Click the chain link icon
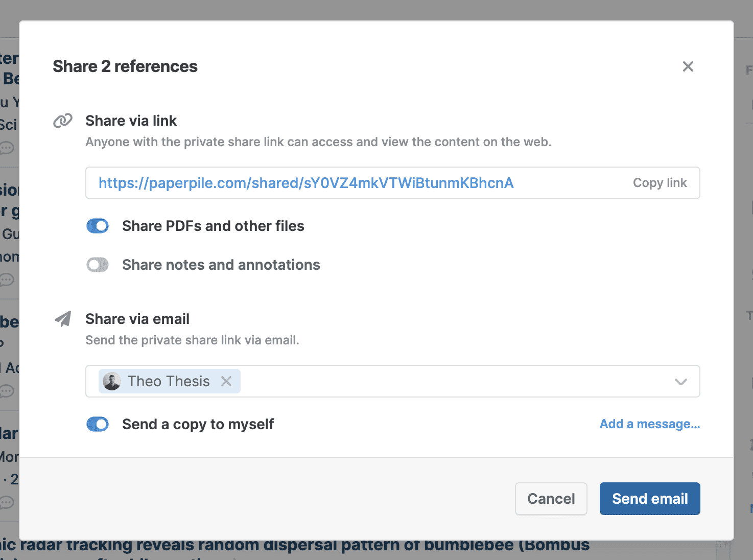Image resolution: width=753 pixels, height=560 pixels. click(x=63, y=121)
